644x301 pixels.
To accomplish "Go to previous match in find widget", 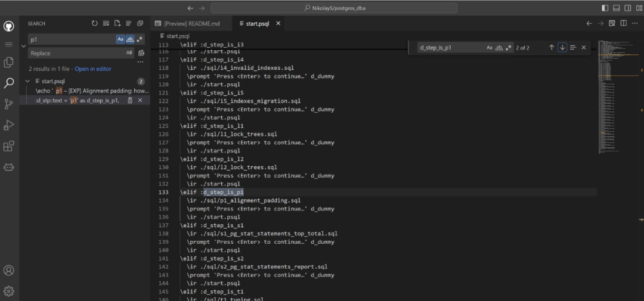I will [552, 48].
